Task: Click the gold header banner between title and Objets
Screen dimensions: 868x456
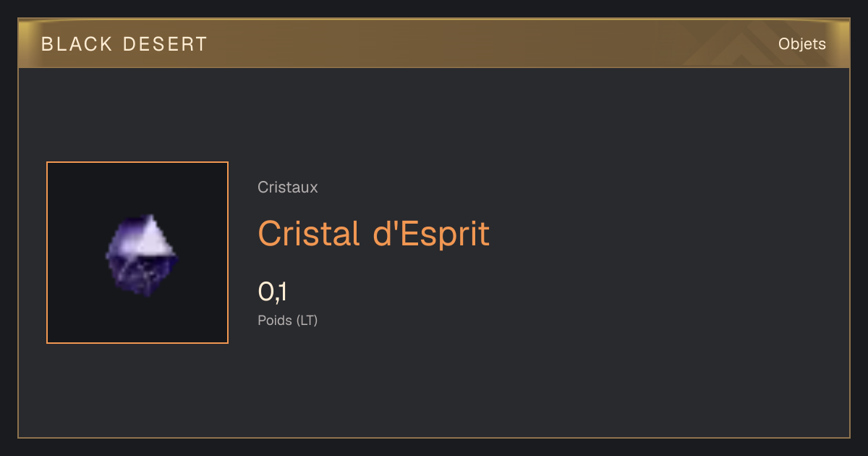Action: [x=492, y=44]
